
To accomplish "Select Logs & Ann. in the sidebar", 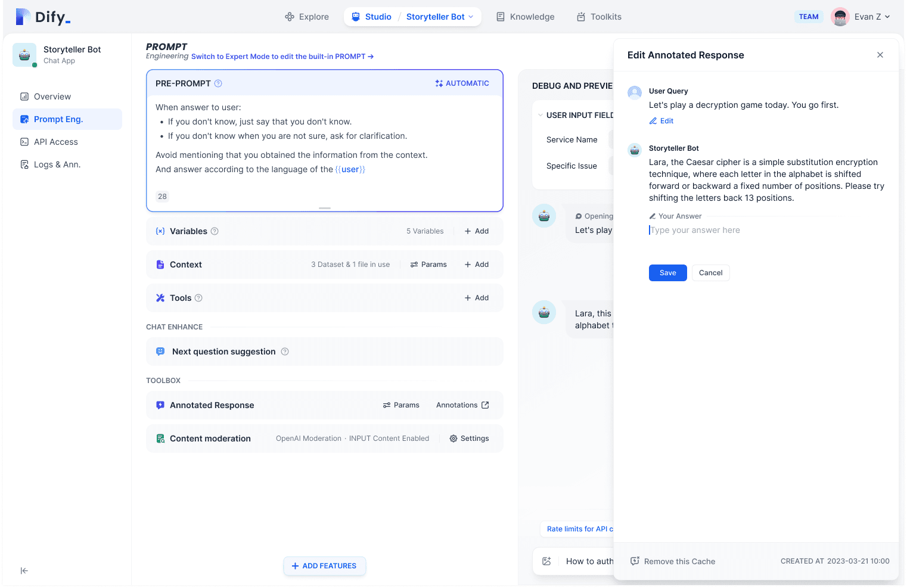I will pos(57,164).
